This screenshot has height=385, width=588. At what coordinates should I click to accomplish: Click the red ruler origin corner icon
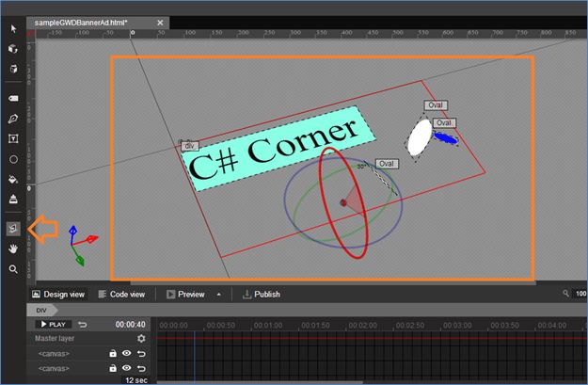coord(30,34)
